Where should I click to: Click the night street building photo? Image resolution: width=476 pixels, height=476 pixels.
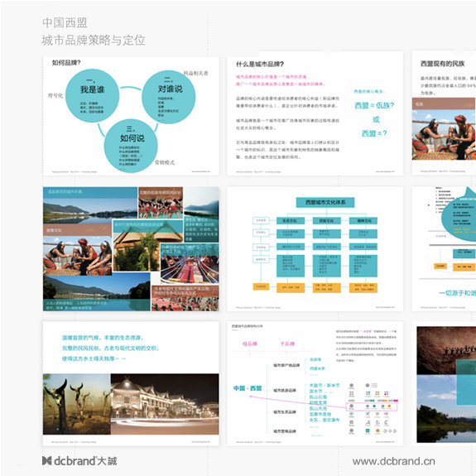[165, 404]
